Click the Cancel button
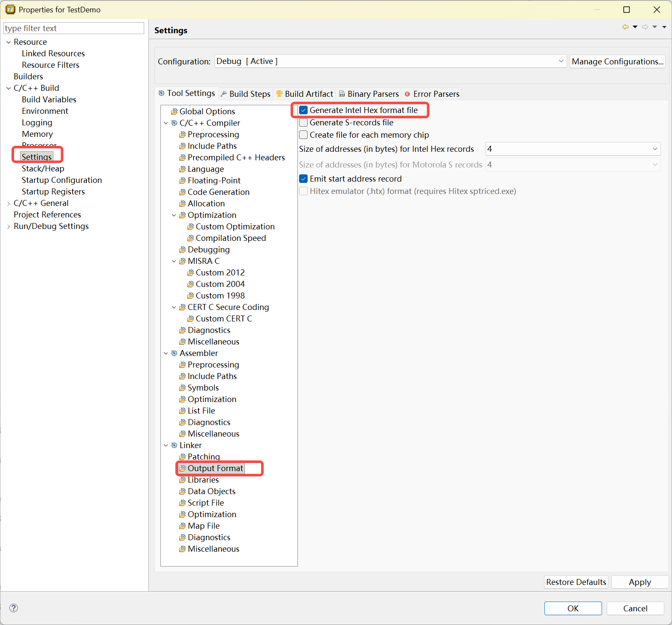This screenshot has width=672, height=625. [x=635, y=608]
